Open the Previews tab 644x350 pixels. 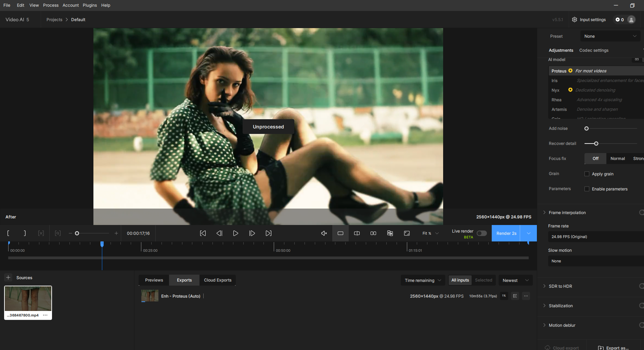tap(154, 280)
